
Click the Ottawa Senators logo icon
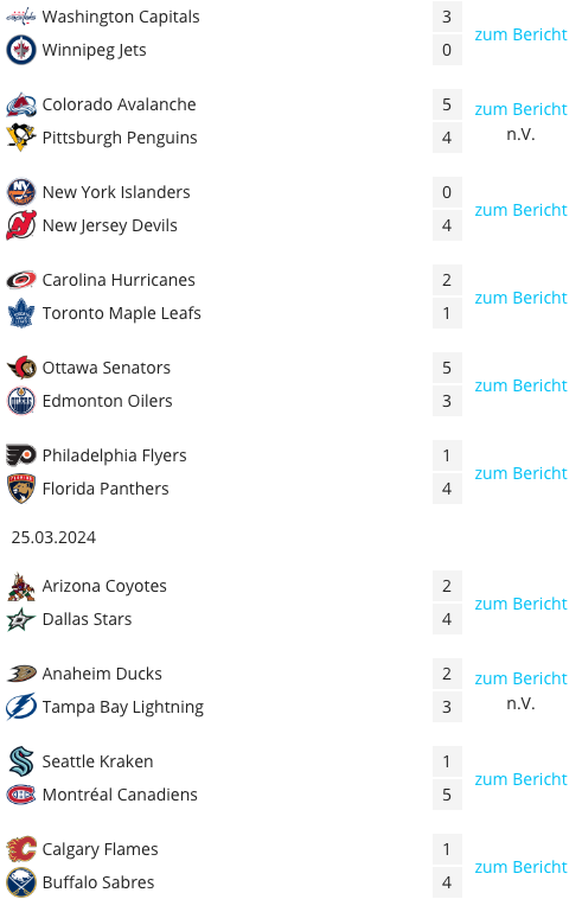click(21, 368)
